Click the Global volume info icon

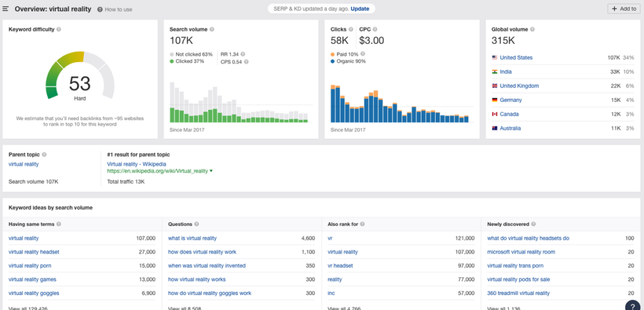pyautogui.click(x=532, y=30)
